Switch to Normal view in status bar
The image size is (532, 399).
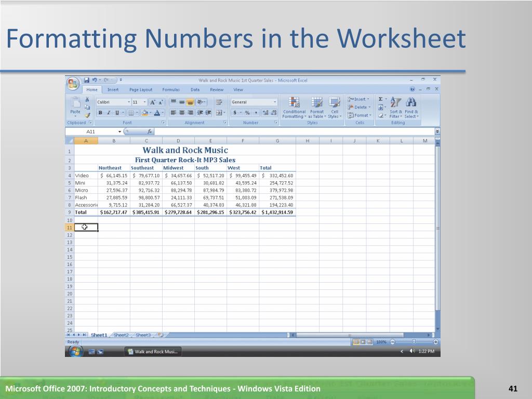356,342
